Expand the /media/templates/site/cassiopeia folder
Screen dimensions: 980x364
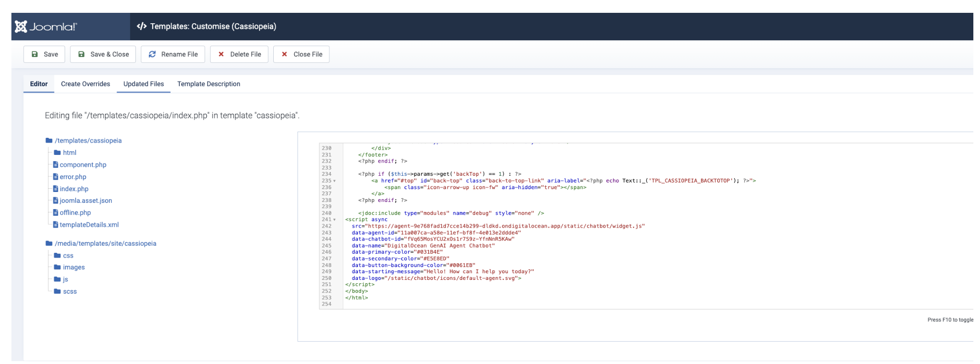(105, 243)
